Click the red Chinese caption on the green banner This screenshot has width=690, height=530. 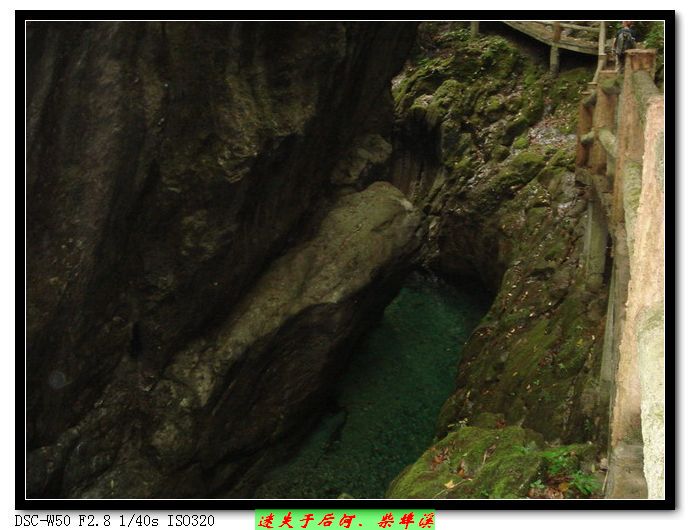pyautogui.click(x=345, y=521)
